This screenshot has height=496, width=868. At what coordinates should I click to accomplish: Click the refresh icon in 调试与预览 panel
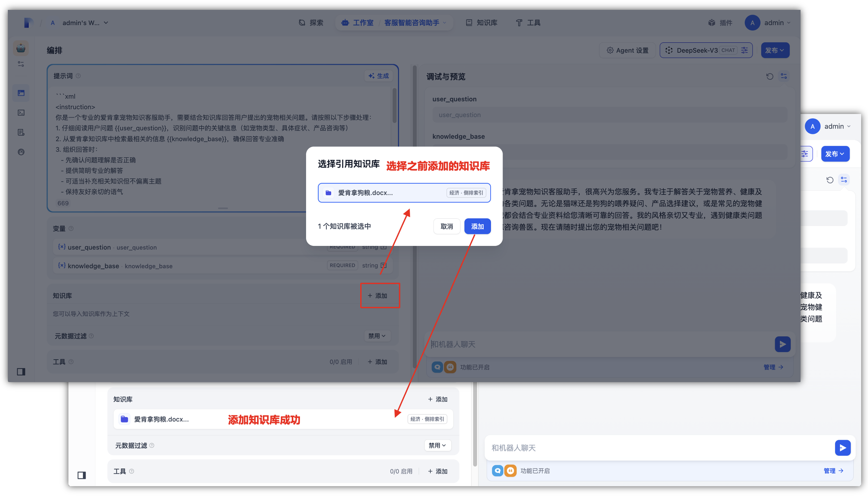point(770,76)
